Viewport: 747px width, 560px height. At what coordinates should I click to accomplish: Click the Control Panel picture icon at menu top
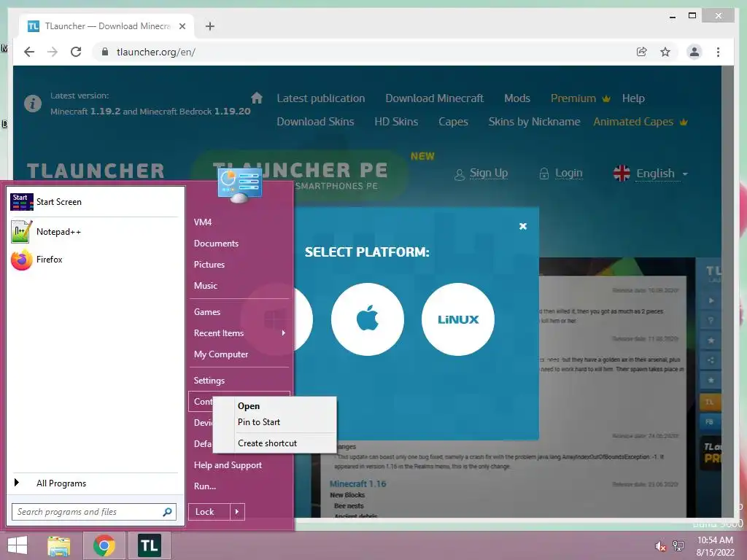point(239,185)
